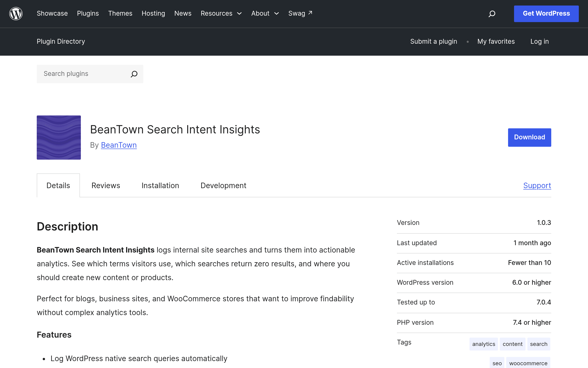Viewport: 588px width, 368px height.
Task: Click the woocommerce tag
Action: pyautogui.click(x=528, y=363)
